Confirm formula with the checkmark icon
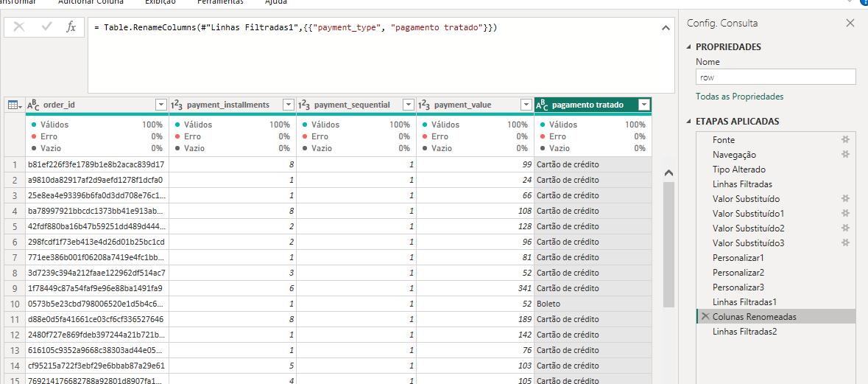This screenshot has width=868, height=384. (46, 27)
